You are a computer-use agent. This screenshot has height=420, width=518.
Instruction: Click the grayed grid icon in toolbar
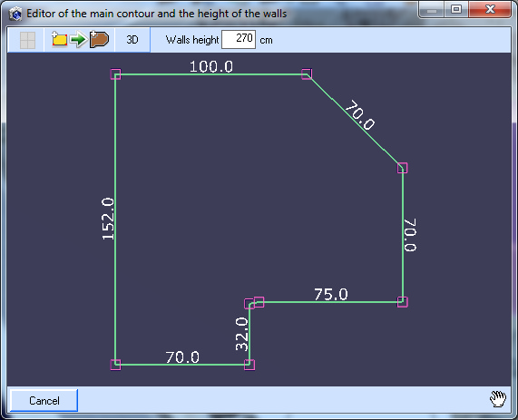coord(27,40)
